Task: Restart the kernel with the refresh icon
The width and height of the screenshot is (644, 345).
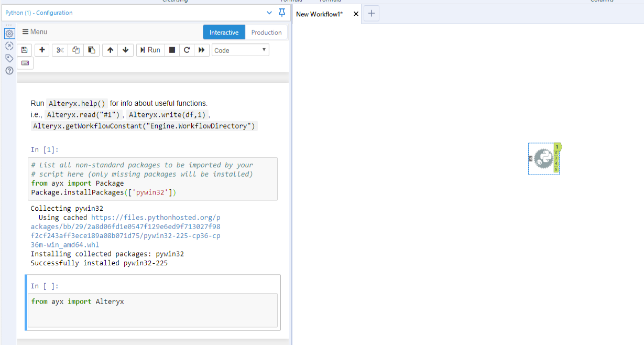Action: (187, 50)
